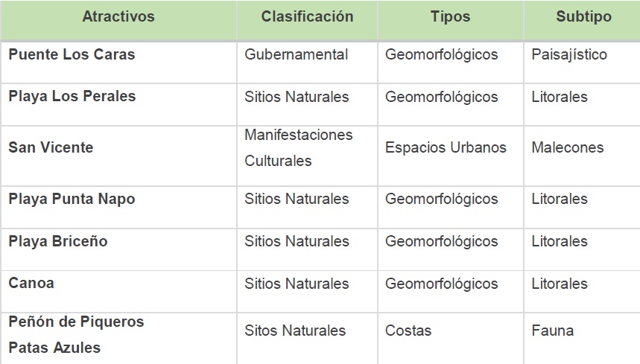
Task: Click the San Vicente row name
Action: (x=51, y=147)
